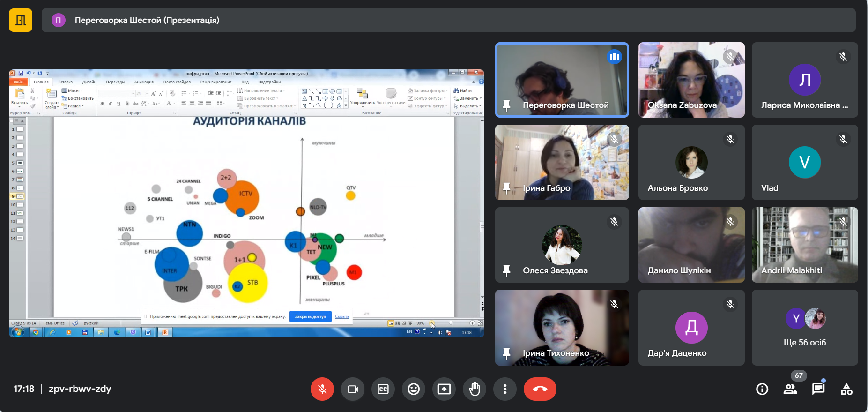Expand Макет layout dropdown
The height and width of the screenshot is (412, 868).
pos(73,91)
